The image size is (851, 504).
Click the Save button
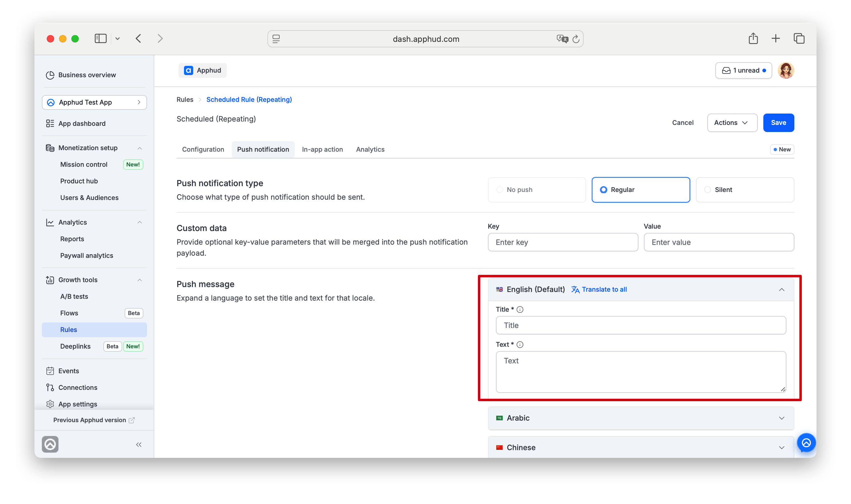(778, 122)
